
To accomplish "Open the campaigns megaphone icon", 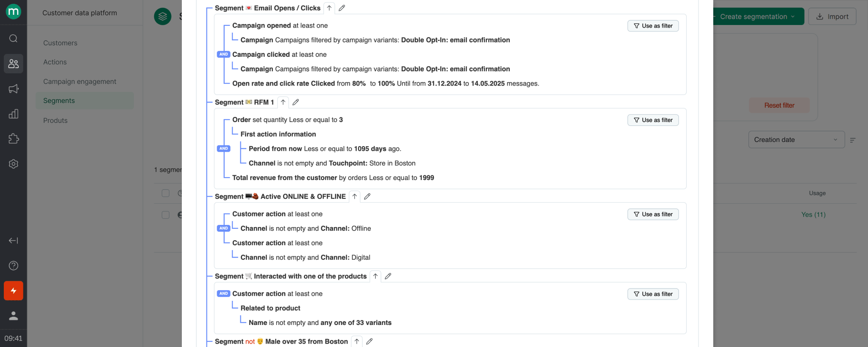I will 13,89.
